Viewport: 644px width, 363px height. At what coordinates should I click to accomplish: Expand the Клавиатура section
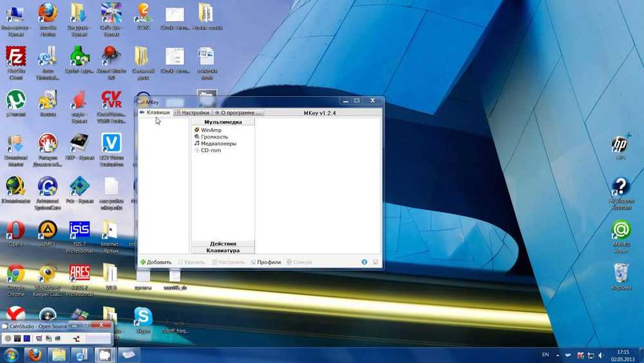pyautogui.click(x=223, y=250)
